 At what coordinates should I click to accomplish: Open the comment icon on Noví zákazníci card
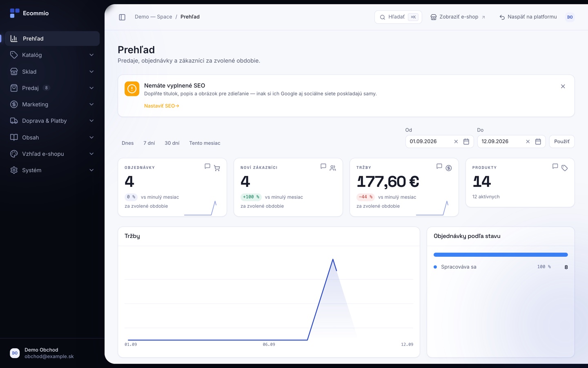coord(323,166)
